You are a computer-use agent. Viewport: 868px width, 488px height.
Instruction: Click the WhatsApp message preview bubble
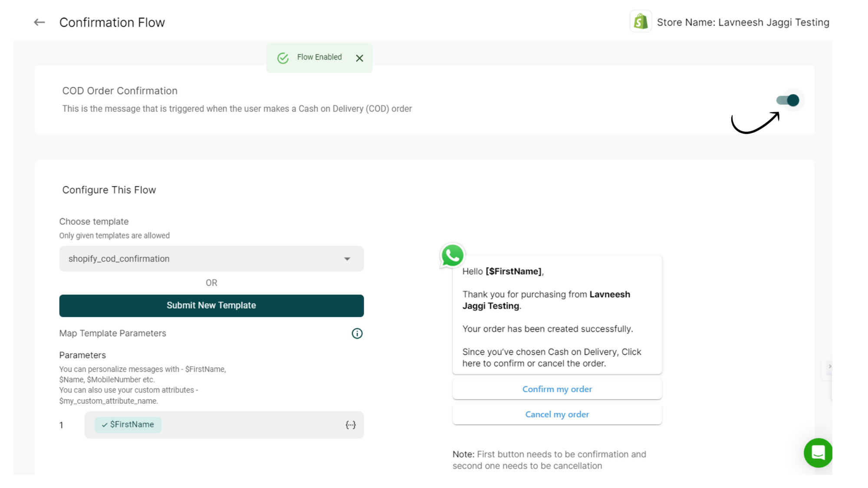[x=557, y=317]
